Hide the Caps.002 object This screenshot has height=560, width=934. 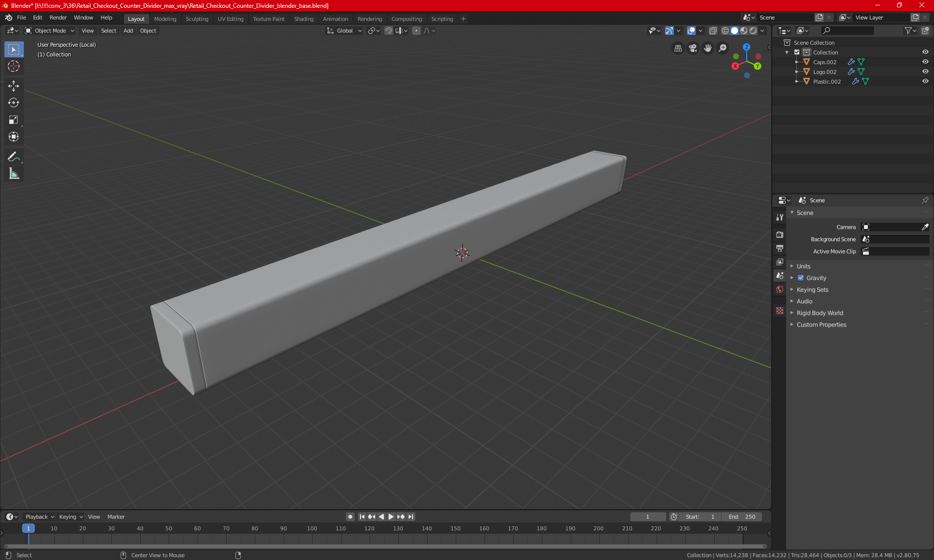point(925,62)
